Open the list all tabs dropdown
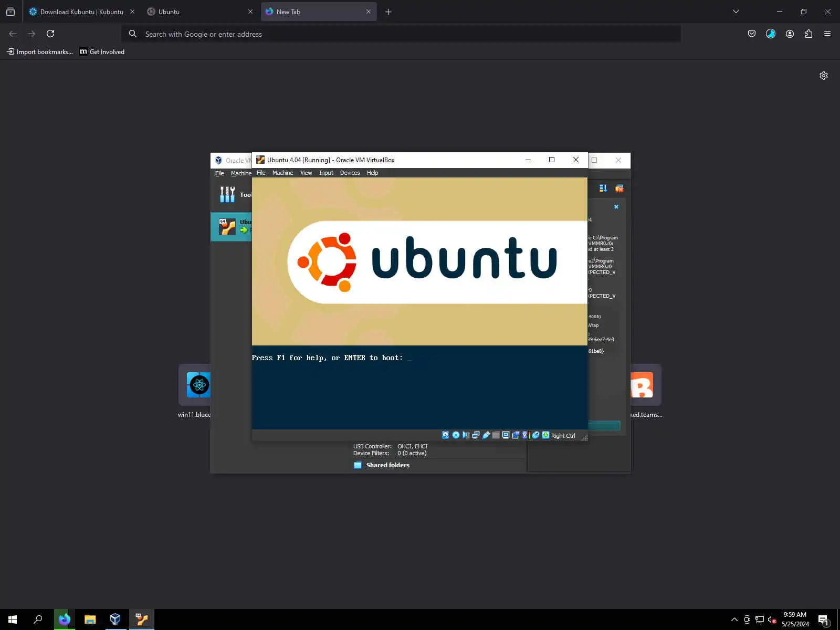 pos(736,12)
